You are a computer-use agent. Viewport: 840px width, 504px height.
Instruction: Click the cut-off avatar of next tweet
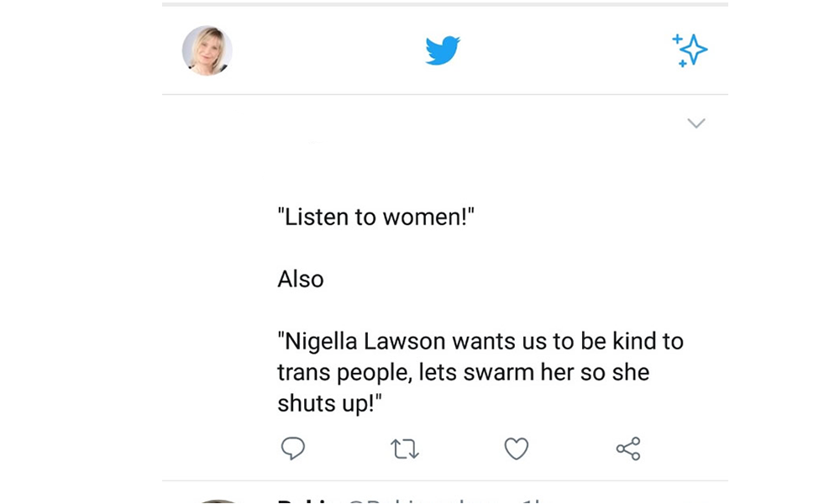(218, 501)
